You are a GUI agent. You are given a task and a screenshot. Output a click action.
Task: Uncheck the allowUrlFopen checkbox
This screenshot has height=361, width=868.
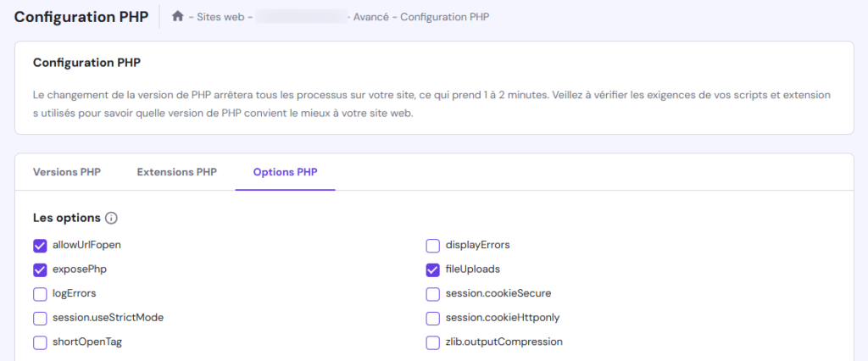[x=40, y=246]
